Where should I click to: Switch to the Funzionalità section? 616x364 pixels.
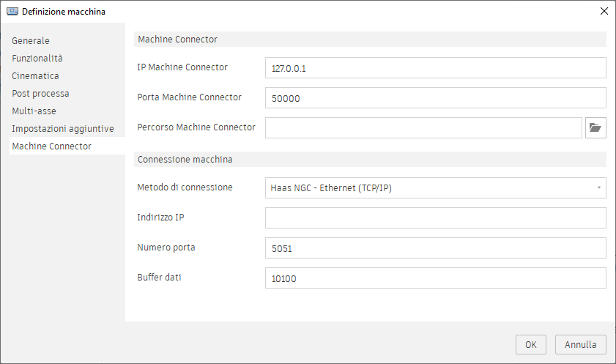(x=37, y=58)
